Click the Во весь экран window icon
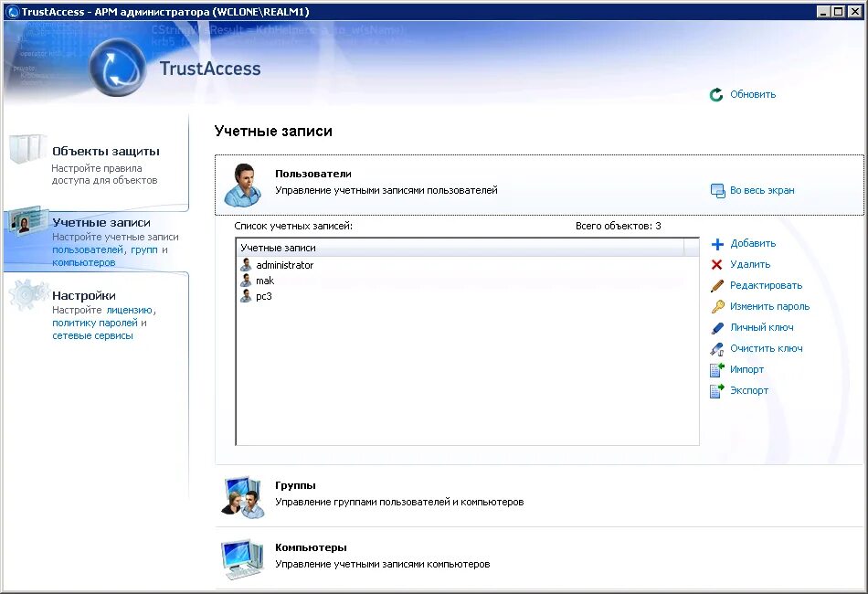Image resolution: width=868 pixels, height=594 pixels. (717, 191)
